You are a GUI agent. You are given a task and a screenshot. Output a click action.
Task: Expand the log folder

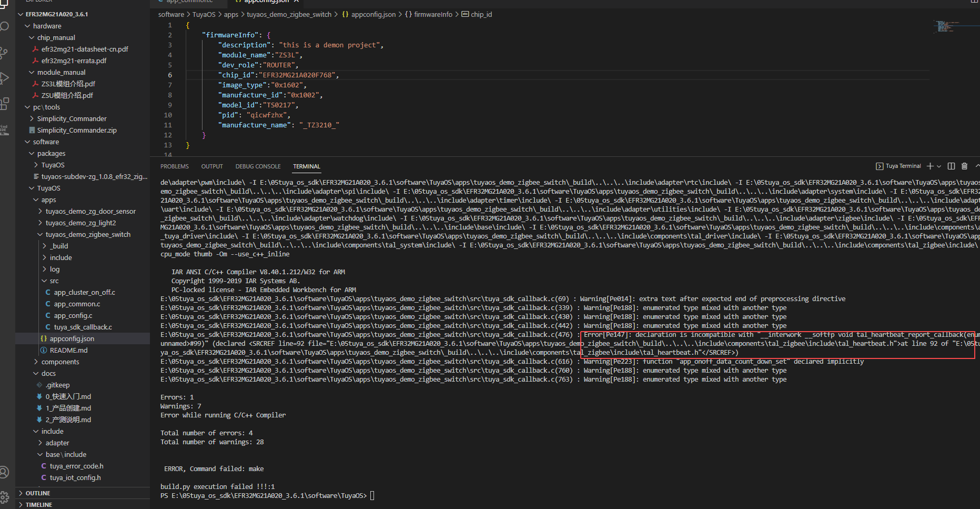(44, 269)
